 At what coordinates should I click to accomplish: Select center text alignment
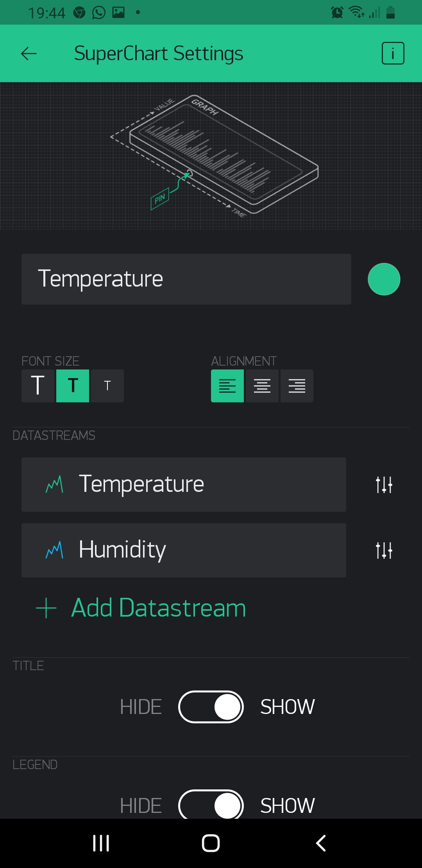click(x=262, y=386)
